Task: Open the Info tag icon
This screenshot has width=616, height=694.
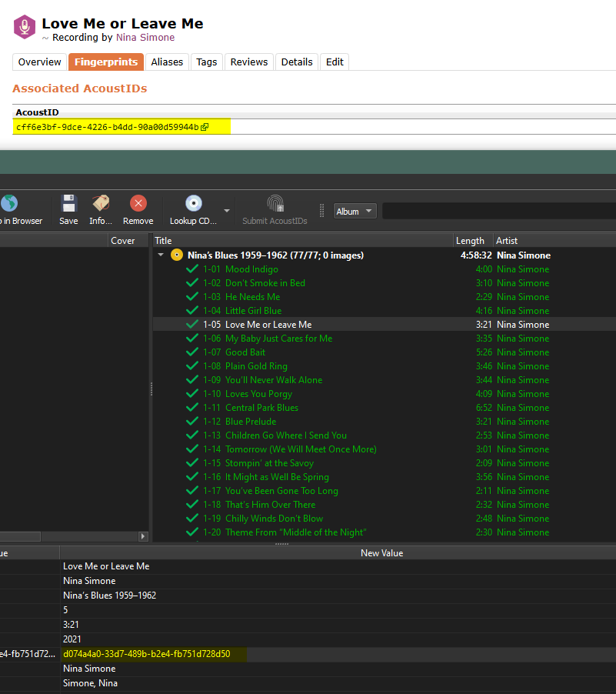Action: pos(101,204)
